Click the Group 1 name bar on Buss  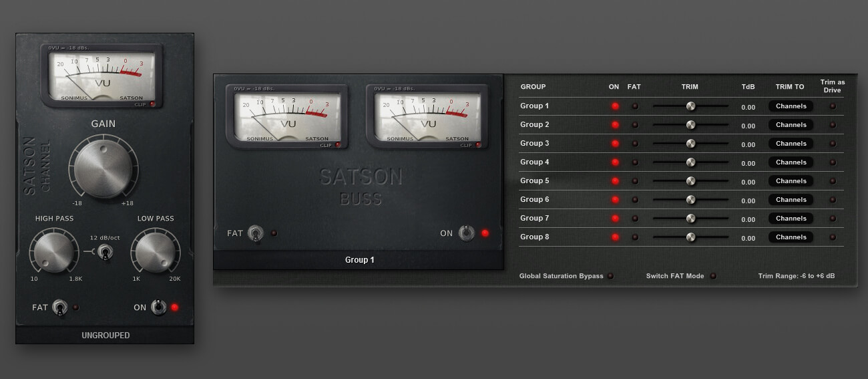tap(359, 260)
